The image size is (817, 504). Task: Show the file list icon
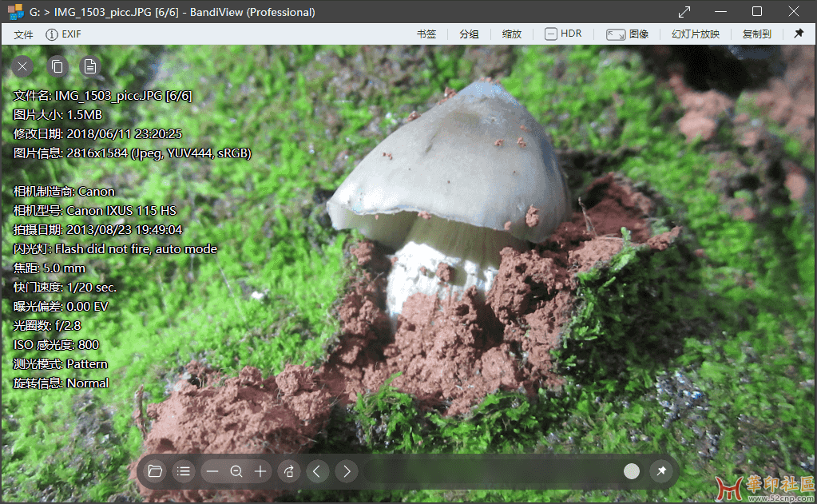[x=184, y=471]
